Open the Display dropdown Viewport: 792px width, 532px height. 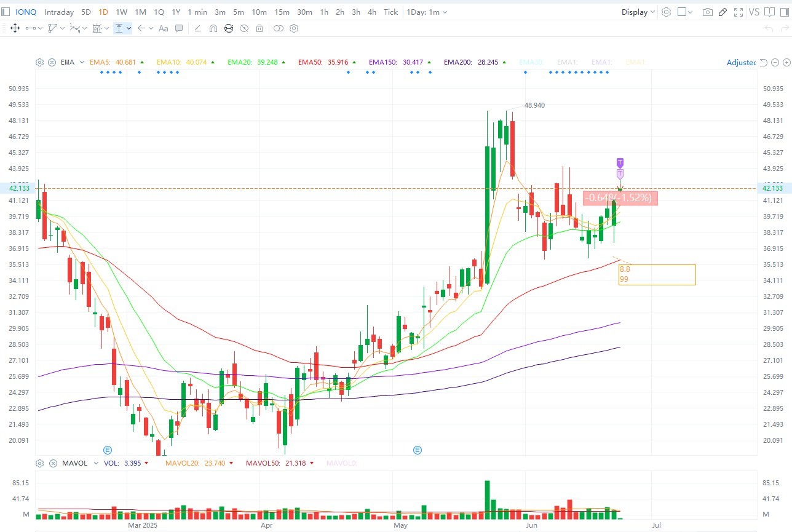pyautogui.click(x=638, y=12)
